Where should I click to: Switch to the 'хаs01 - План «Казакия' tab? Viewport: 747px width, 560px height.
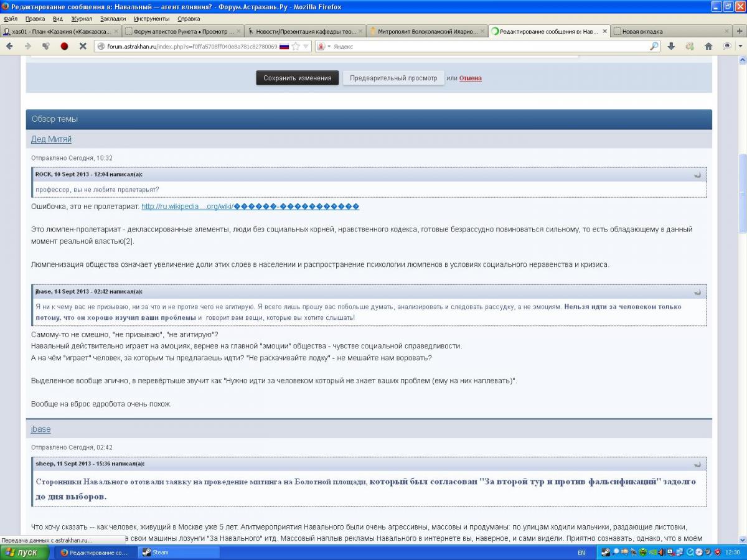click(x=61, y=31)
